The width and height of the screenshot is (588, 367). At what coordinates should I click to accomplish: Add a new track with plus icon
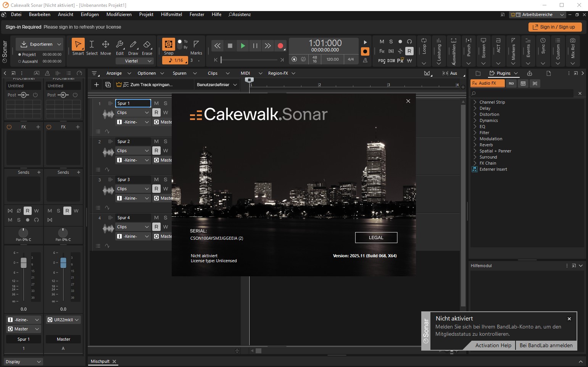pyautogui.click(x=97, y=85)
